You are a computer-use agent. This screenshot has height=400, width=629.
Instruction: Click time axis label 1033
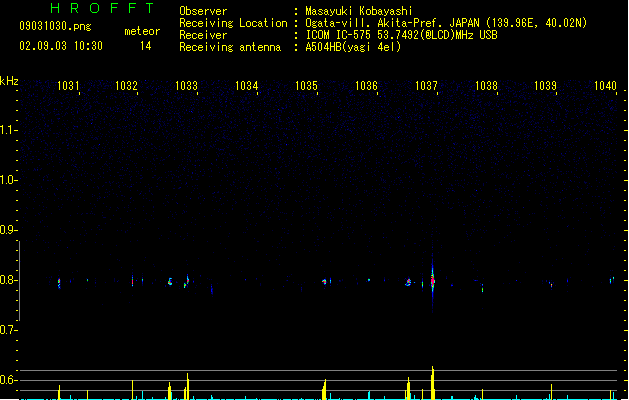coord(187,86)
